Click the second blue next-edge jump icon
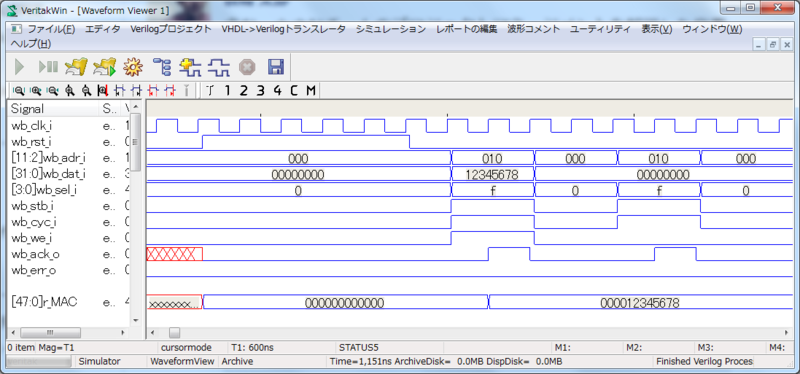The image size is (800, 374). (136, 91)
